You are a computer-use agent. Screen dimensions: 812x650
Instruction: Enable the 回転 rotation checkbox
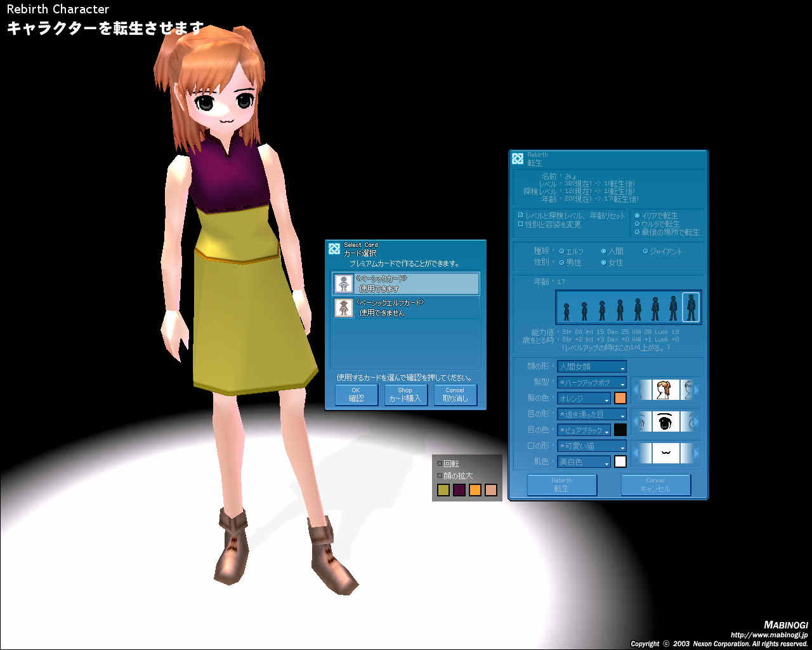(440, 464)
